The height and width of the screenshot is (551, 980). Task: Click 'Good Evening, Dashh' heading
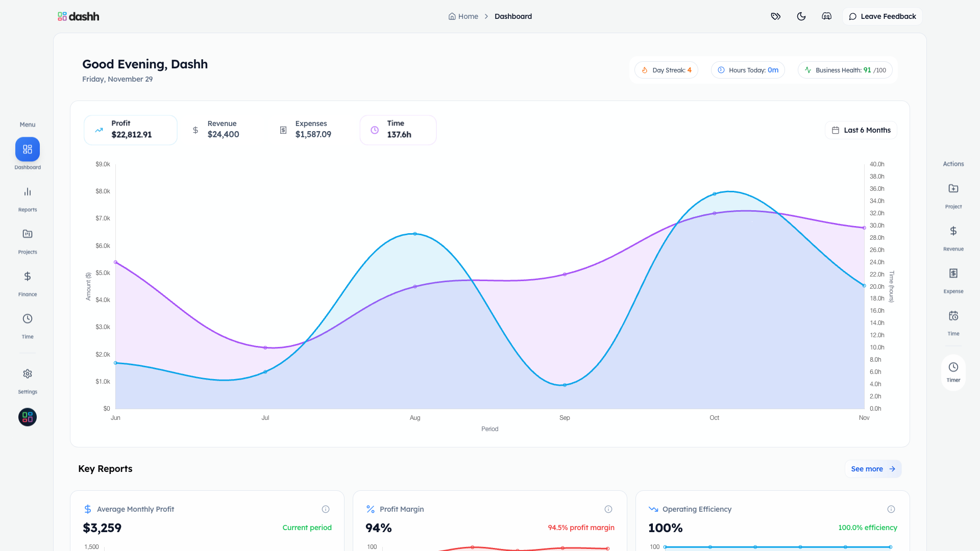click(x=145, y=64)
